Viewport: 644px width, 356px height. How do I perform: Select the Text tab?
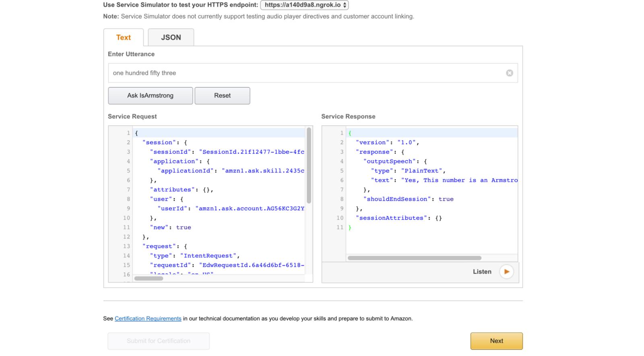(124, 37)
